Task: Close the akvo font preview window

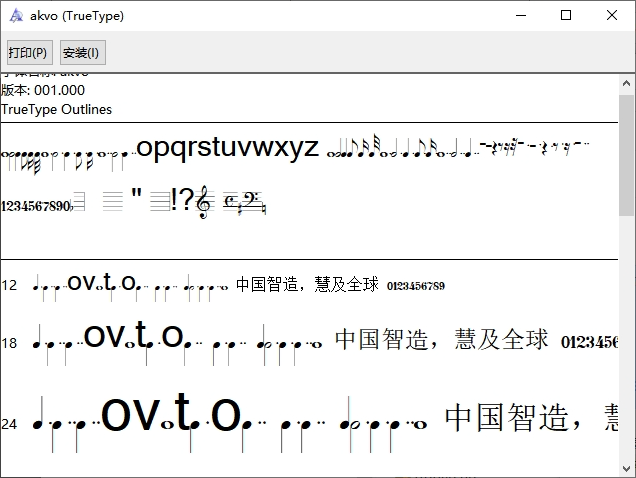Action: 612,16
